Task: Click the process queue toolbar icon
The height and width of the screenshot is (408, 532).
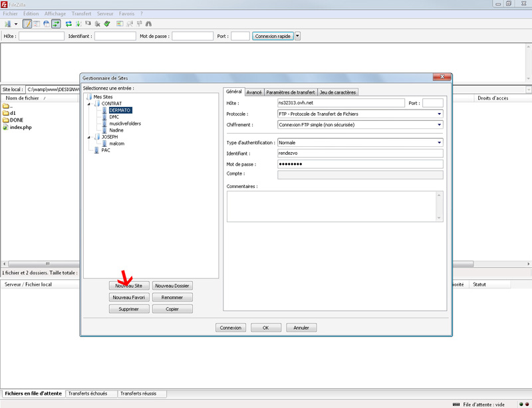Action: pos(78,24)
